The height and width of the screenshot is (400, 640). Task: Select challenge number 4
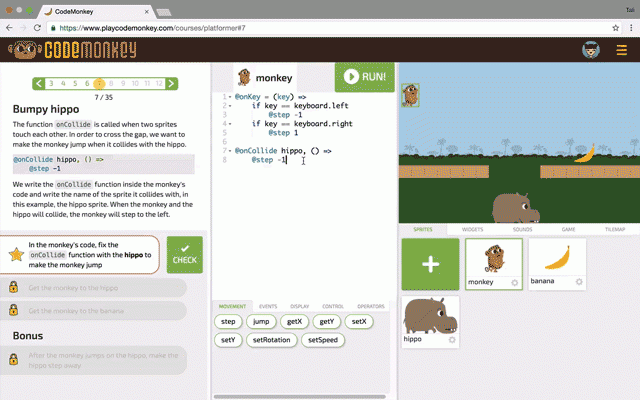coord(63,83)
